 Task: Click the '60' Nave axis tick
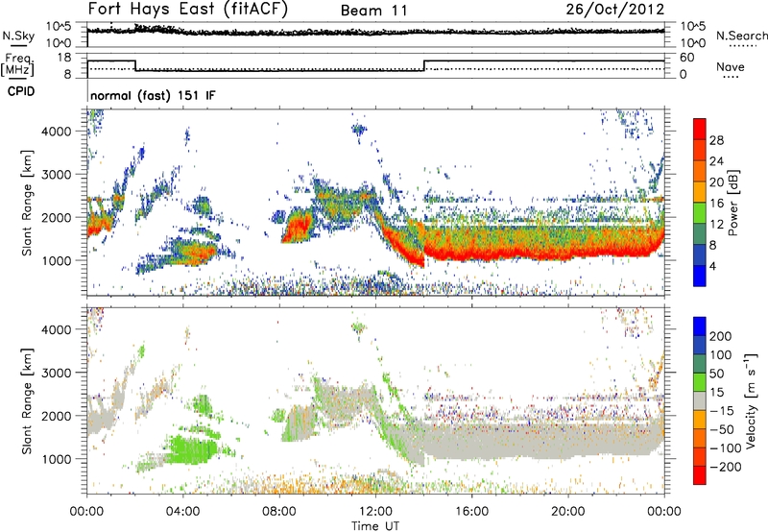click(x=687, y=58)
